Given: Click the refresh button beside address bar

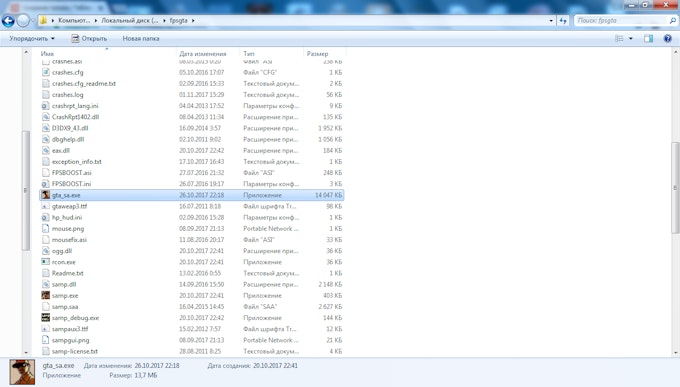Looking at the screenshot, I should tap(563, 20).
